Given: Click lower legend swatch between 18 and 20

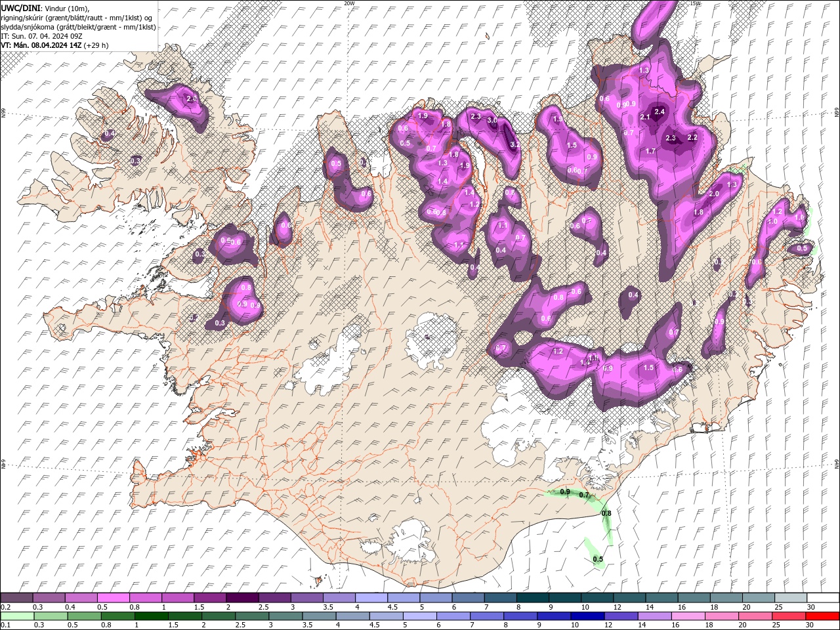Looking at the screenshot, I should [x=722, y=616].
